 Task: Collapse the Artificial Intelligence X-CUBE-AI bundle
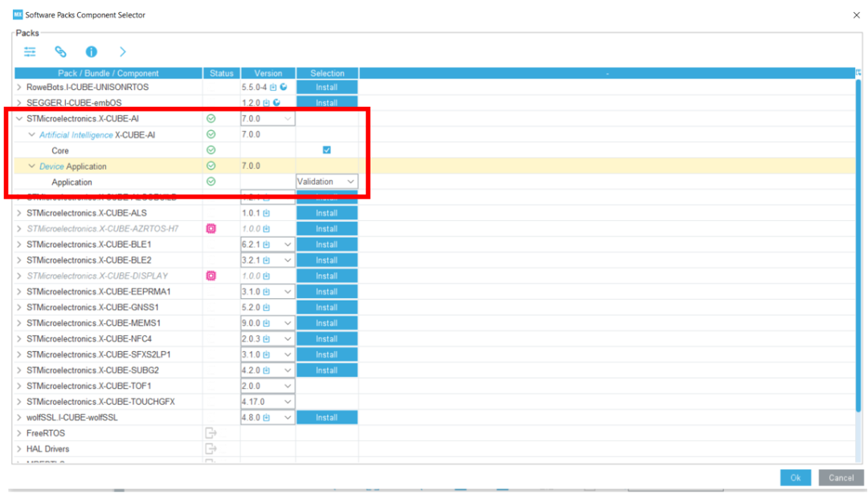point(31,134)
